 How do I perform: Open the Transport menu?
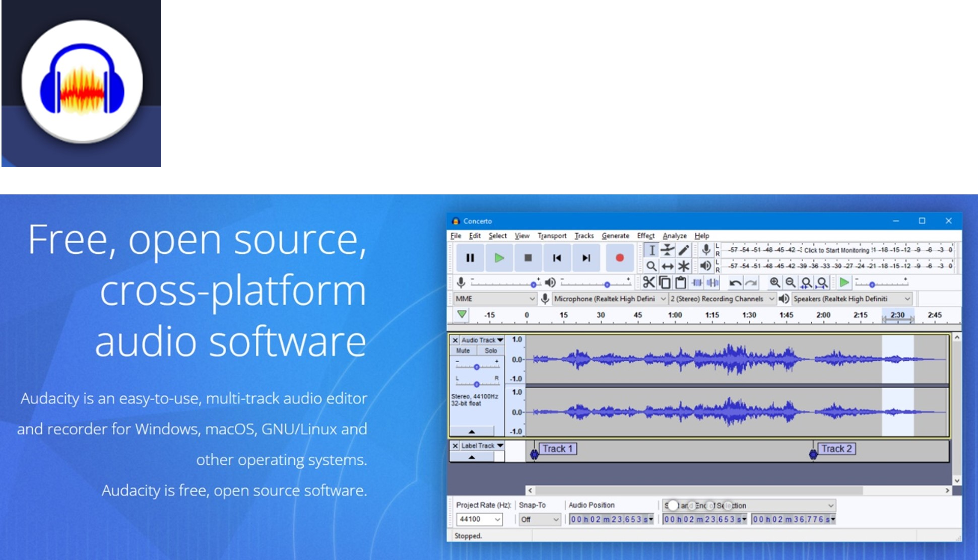(x=552, y=236)
